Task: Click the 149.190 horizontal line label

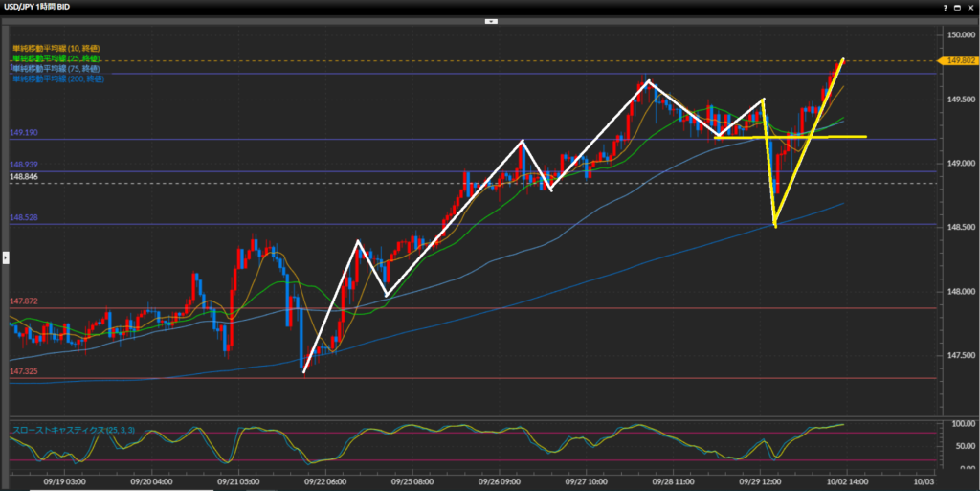Action: click(23, 133)
